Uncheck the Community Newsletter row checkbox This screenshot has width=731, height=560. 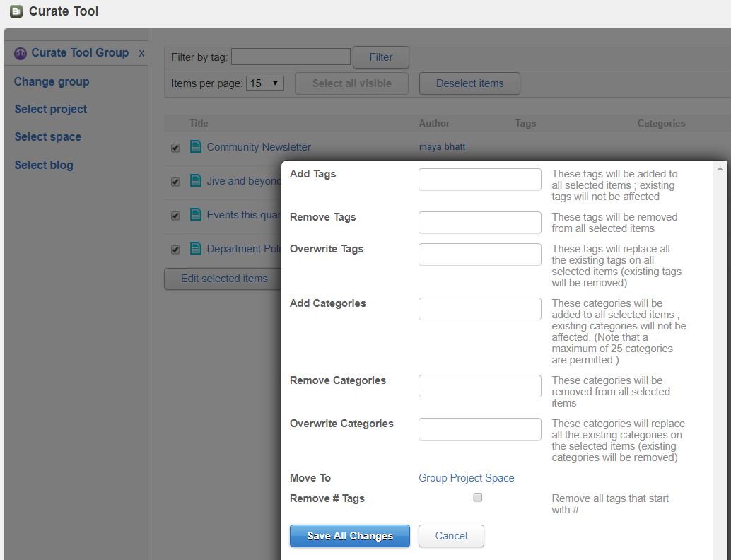click(175, 148)
